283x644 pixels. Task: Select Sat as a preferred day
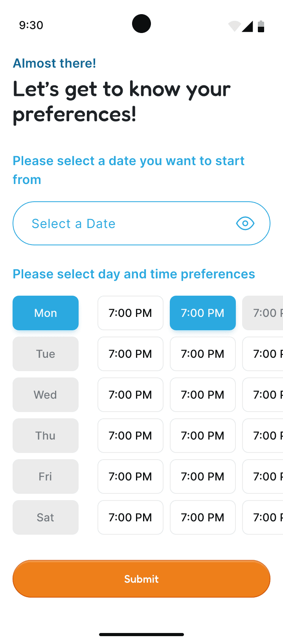[46, 517]
